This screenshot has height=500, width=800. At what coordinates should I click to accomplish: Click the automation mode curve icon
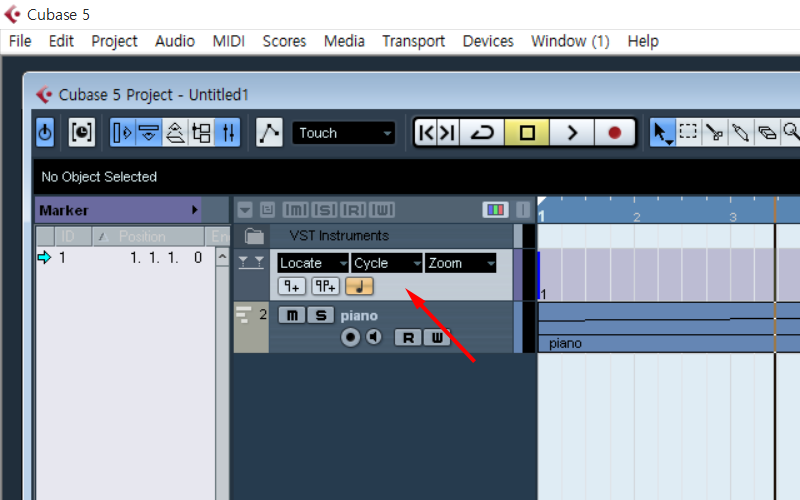[269, 133]
